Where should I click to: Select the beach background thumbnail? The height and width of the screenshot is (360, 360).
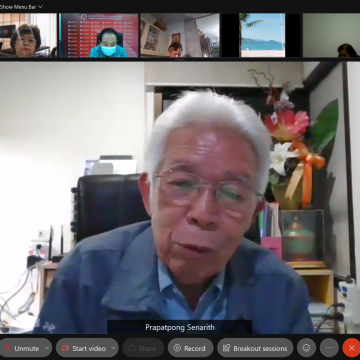pyautogui.click(x=261, y=35)
